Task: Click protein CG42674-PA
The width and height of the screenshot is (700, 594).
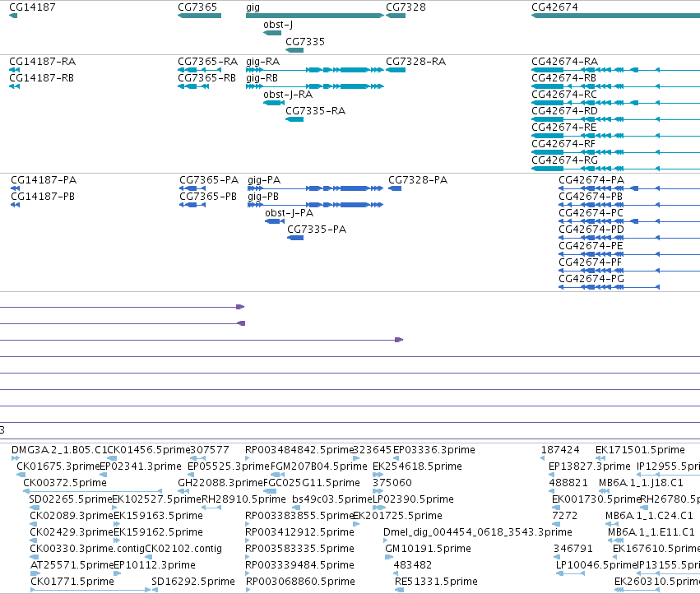Action: click(x=591, y=180)
